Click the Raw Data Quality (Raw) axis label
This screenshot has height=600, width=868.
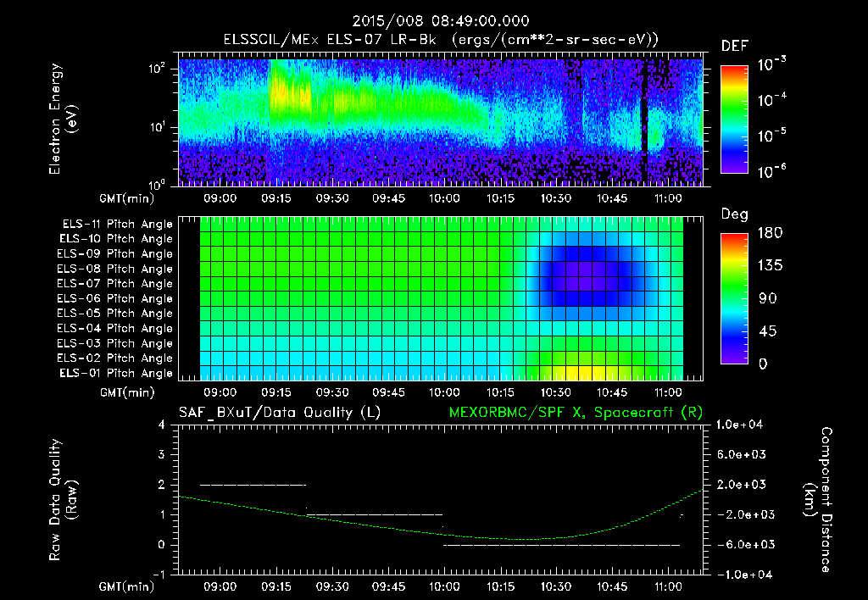point(63,499)
